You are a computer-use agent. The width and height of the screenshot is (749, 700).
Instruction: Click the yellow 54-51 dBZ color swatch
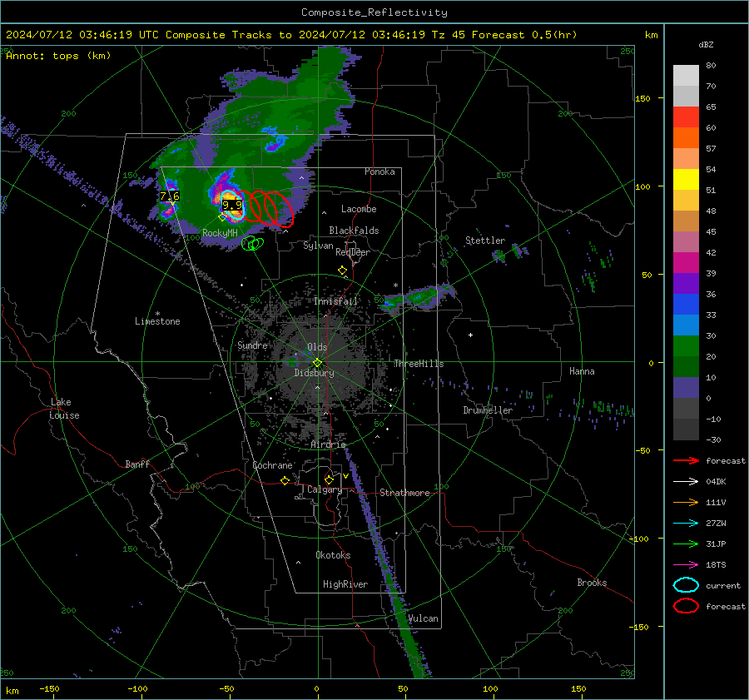[686, 180]
